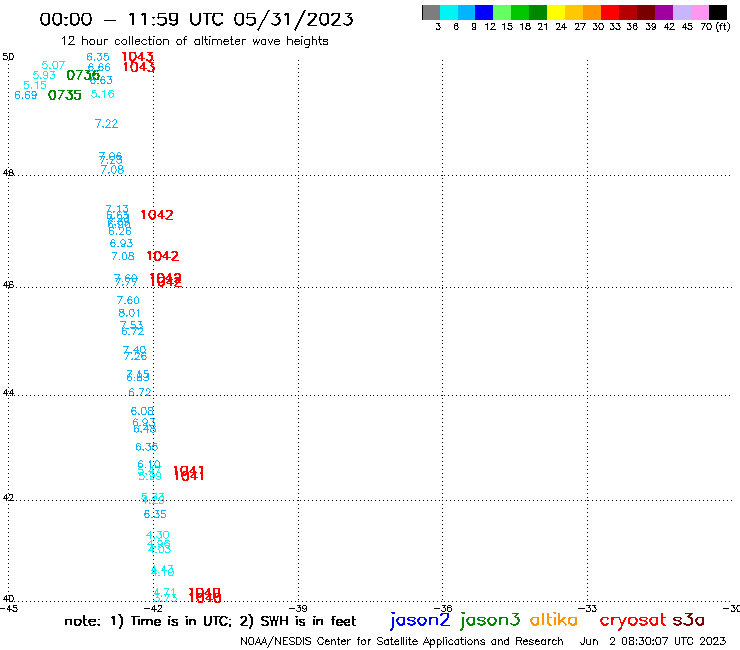Click the wave height value '8.01'
Viewport: 740px width, 650px height.
(x=129, y=313)
